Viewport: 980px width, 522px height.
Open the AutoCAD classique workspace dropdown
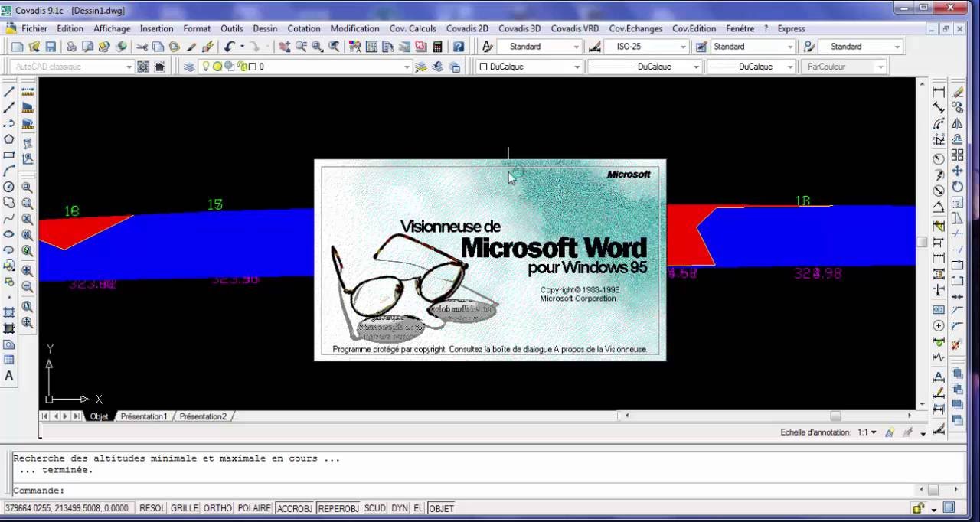(x=129, y=67)
